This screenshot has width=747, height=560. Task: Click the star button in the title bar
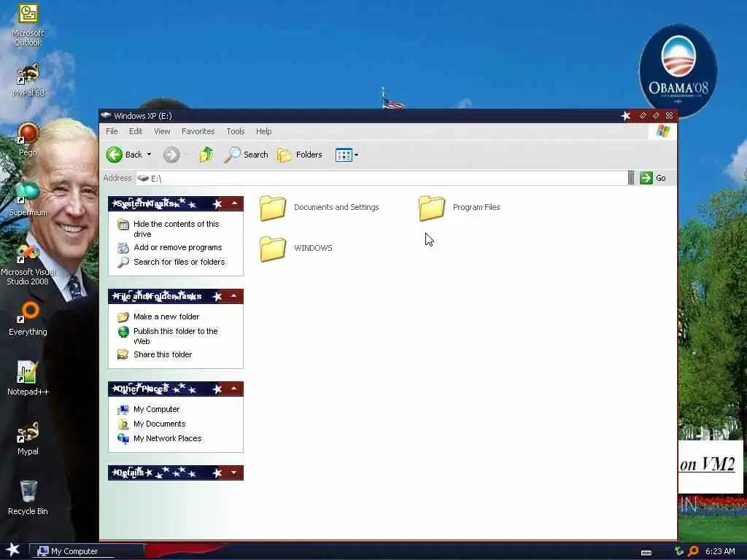pyautogui.click(x=626, y=116)
